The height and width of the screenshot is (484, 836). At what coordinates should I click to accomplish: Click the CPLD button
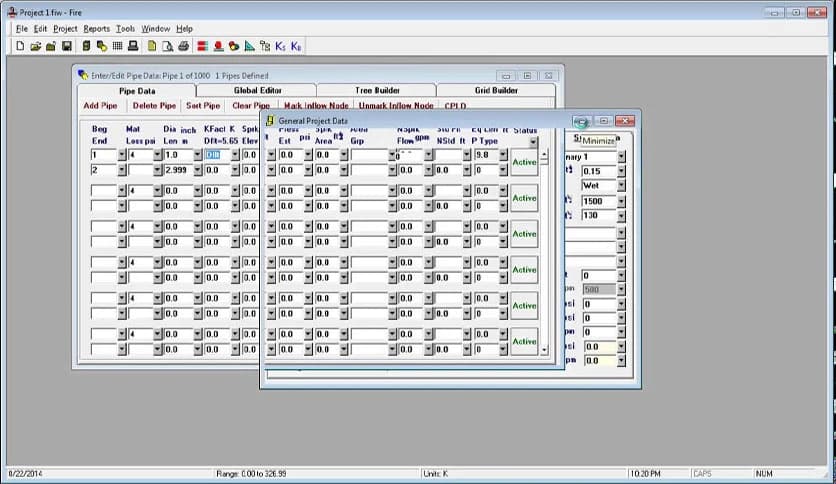455,106
